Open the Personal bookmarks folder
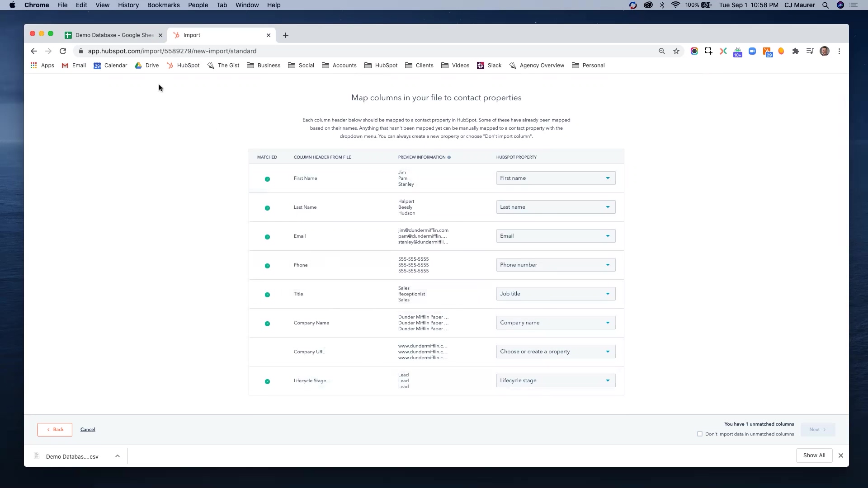This screenshot has height=488, width=868. point(588,66)
